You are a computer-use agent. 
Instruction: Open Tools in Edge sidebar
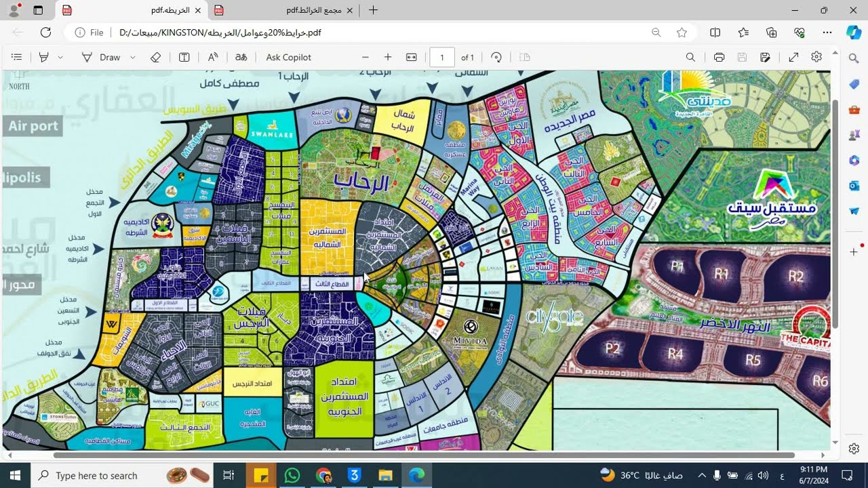(854, 110)
